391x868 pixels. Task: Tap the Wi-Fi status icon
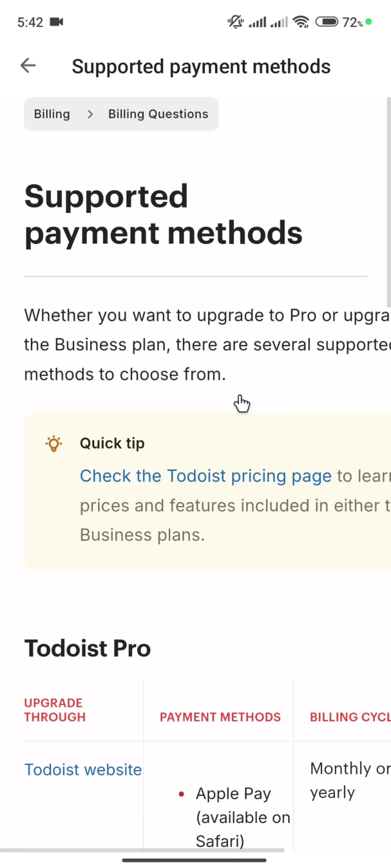tap(301, 22)
